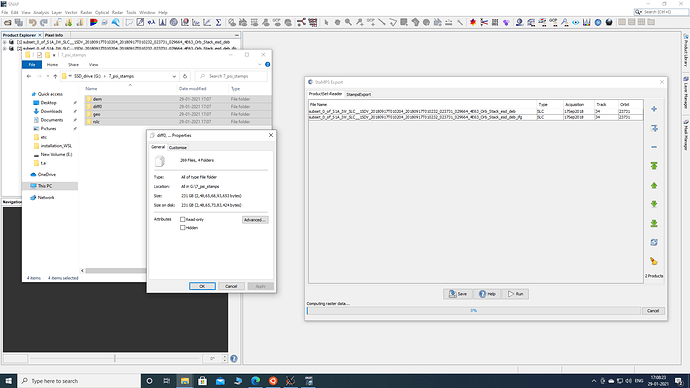This screenshot has width=690, height=388.
Task: Click the blue help icon in File Explorer ribbon
Action: tap(268, 64)
